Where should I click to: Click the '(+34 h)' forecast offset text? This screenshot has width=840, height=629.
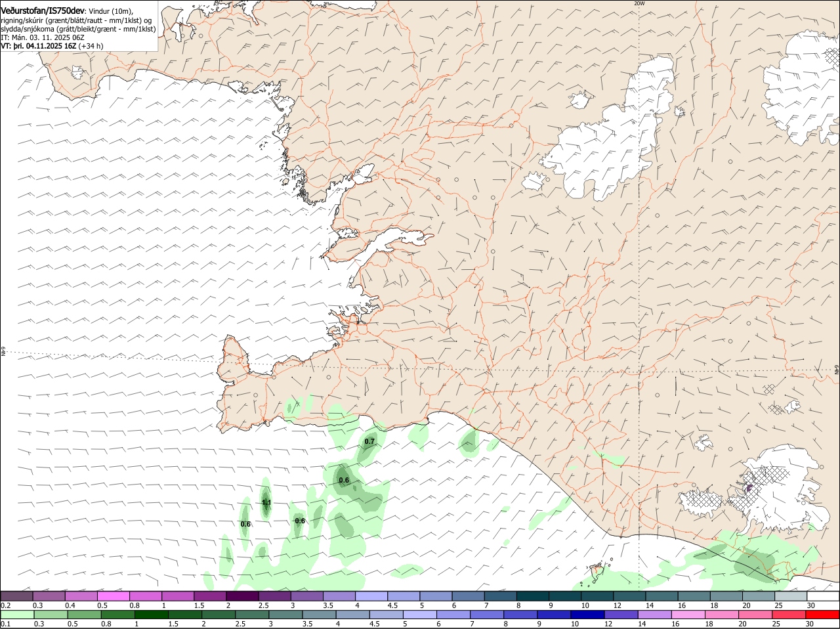coord(91,46)
